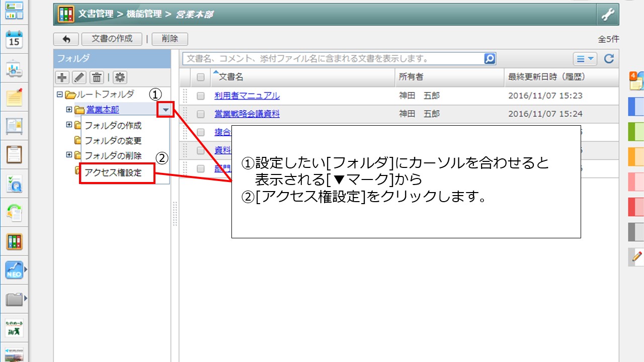Check the box for 利用者マニュアル

coord(201,96)
